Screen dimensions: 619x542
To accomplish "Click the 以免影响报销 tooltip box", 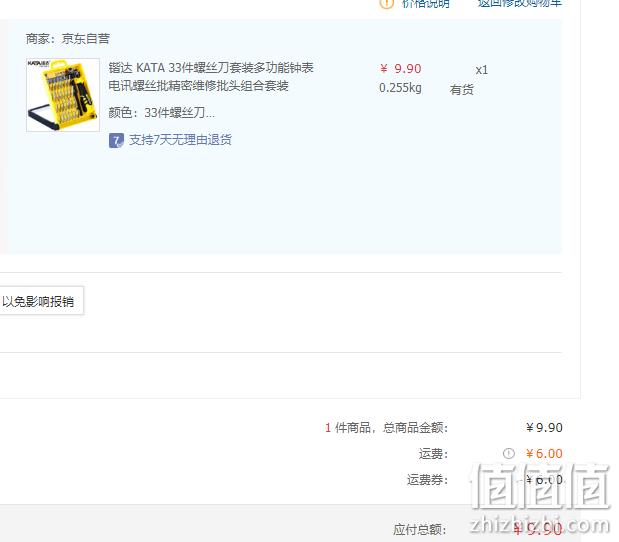I will [x=41, y=301].
